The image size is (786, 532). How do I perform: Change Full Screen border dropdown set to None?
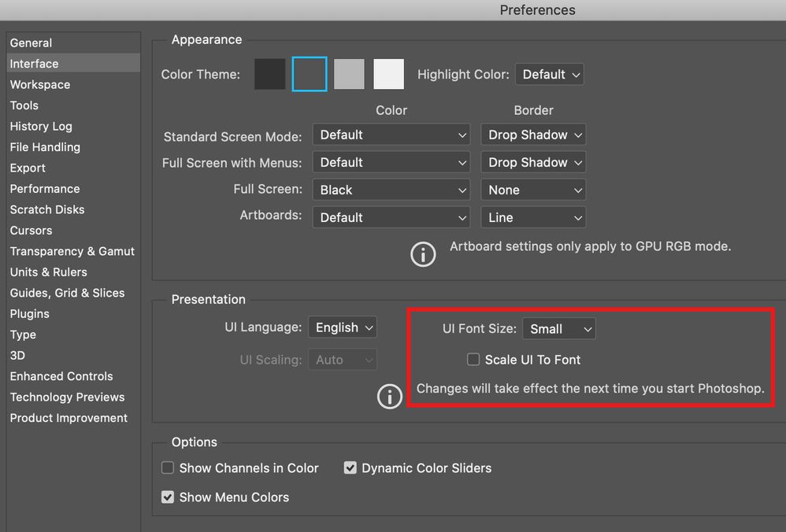(533, 190)
